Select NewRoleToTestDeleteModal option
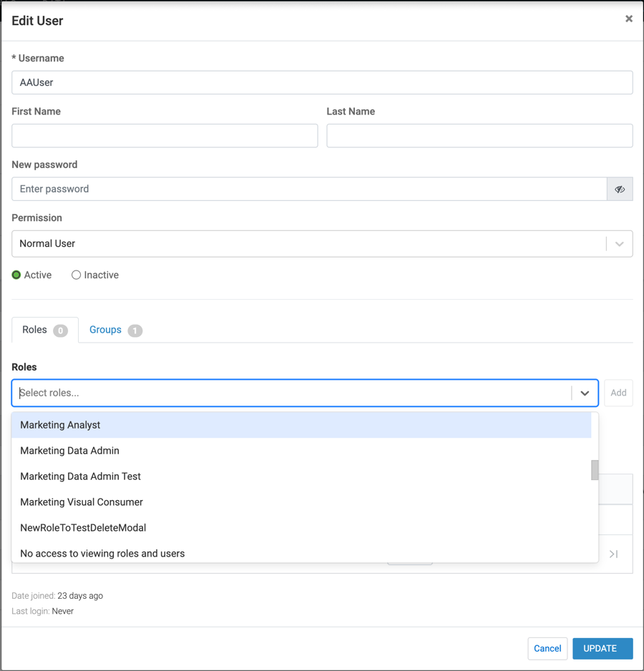Image resolution: width=644 pixels, height=671 pixels. coord(83,528)
